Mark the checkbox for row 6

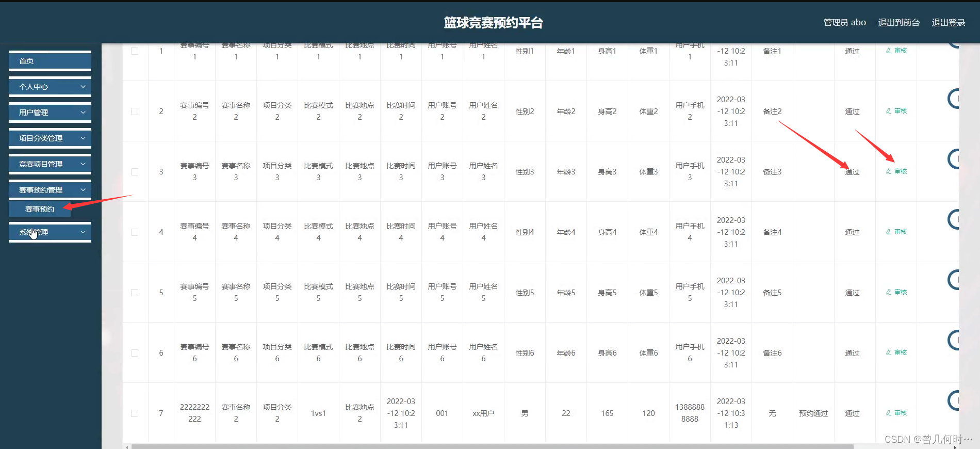pos(135,353)
